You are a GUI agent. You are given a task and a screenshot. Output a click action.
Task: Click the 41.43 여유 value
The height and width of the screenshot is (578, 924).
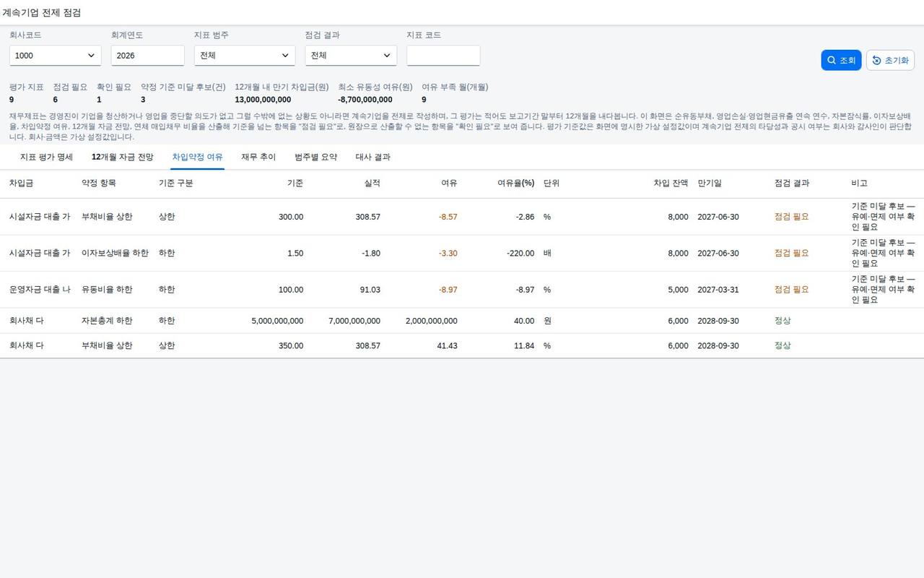(447, 346)
